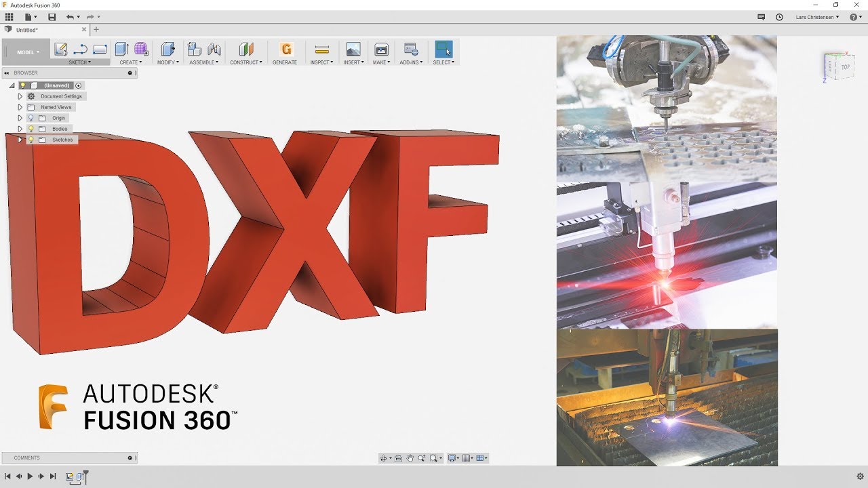The height and width of the screenshot is (488, 868).
Task: Click the Measure inspect icon
Action: [322, 49]
